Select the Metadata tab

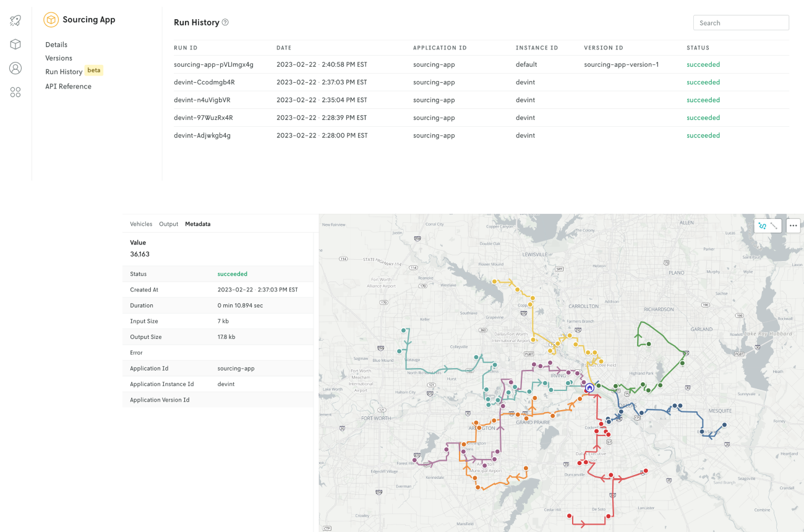tap(198, 224)
